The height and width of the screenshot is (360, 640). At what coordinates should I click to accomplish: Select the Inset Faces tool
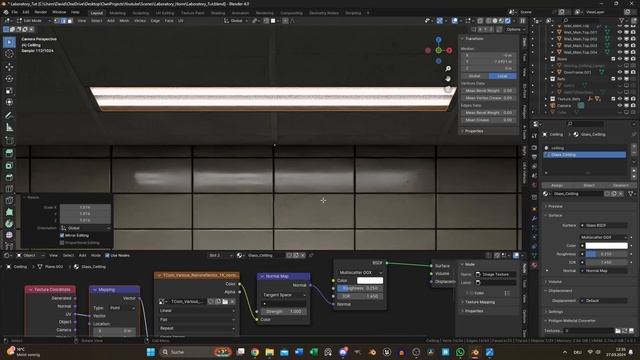[x=9, y=165]
